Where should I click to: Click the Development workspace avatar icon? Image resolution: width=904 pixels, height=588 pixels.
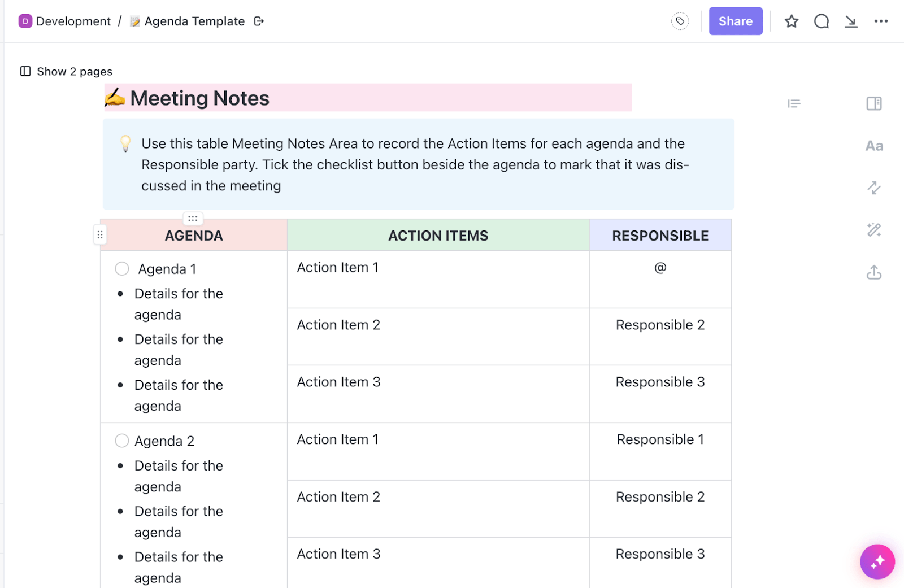click(25, 21)
